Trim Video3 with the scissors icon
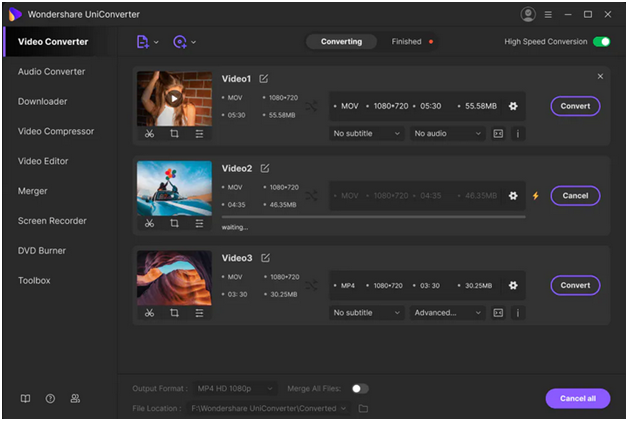The width and height of the screenshot is (628, 421). (x=149, y=313)
